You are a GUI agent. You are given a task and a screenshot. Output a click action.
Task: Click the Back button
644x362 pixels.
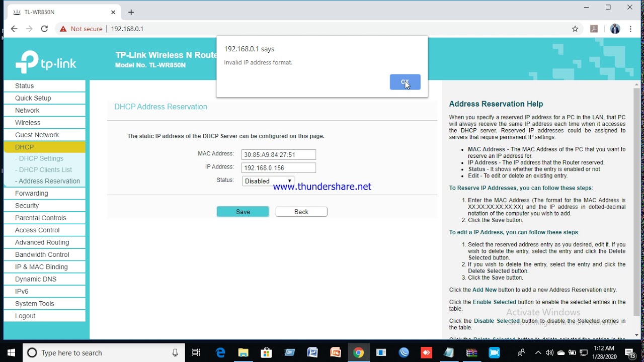point(301,212)
